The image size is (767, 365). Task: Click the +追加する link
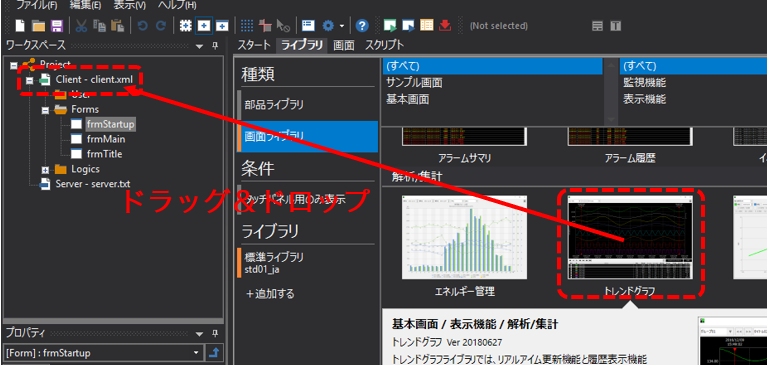(271, 294)
